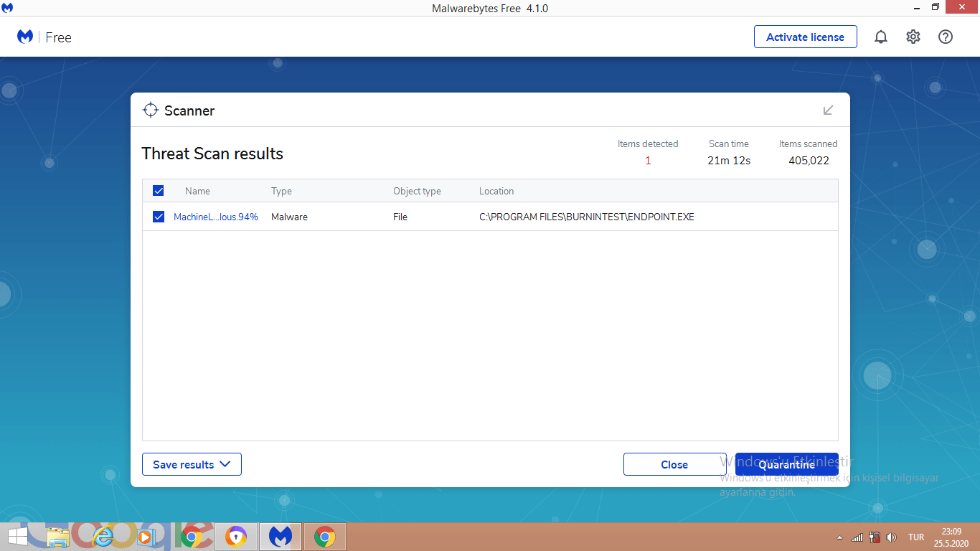980x551 pixels.
Task: Uncheck the MachineL...ious.94% threat checkbox
Action: [x=159, y=217]
